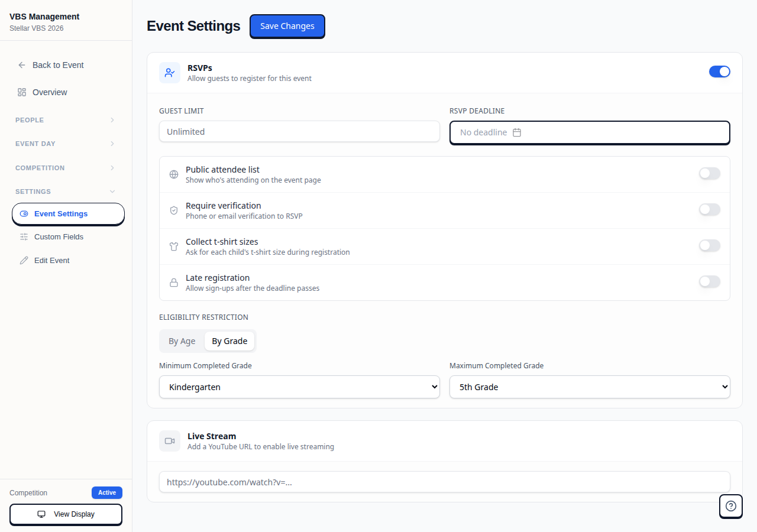The height and width of the screenshot is (532, 757).
Task: Click the shield icon for Require verification
Action: coord(174,210)
